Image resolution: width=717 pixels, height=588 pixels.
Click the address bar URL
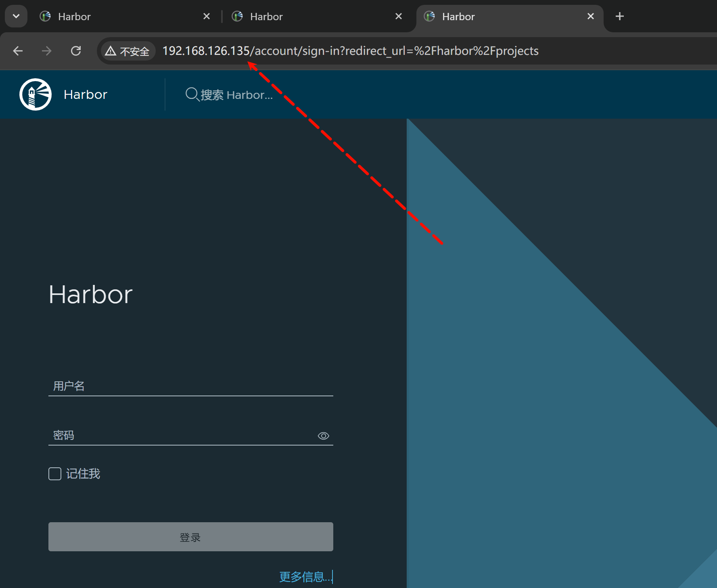[x=350, y=51]
